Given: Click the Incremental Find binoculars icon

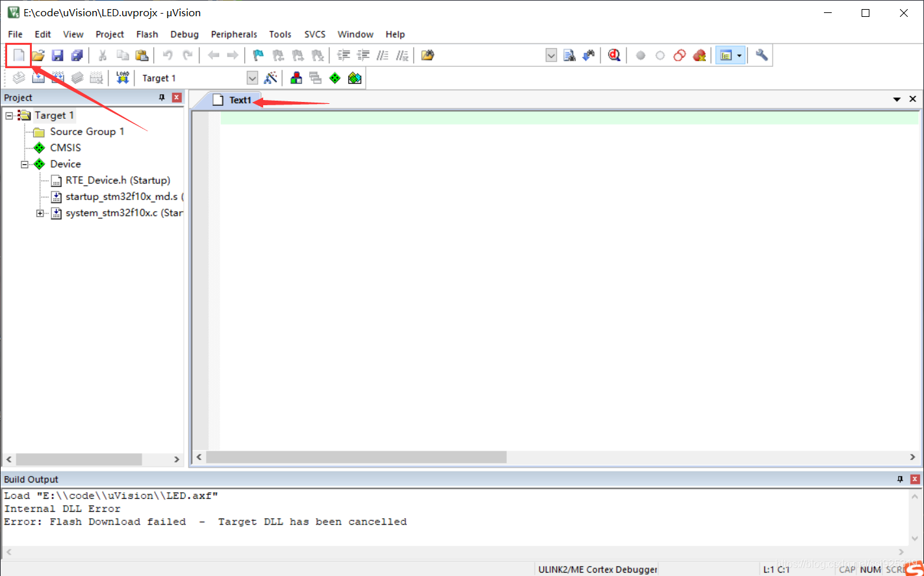Looking at the screenshot, I should [x=589, y=55].
